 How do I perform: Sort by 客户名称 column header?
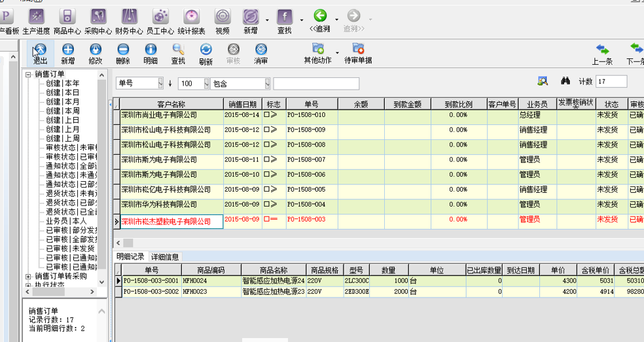171,104
